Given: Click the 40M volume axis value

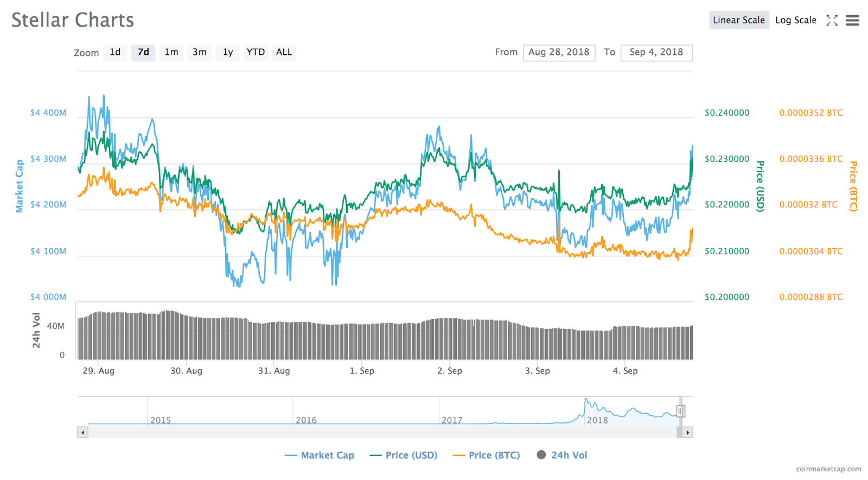Looking at the screenshot, I should 56,326.
